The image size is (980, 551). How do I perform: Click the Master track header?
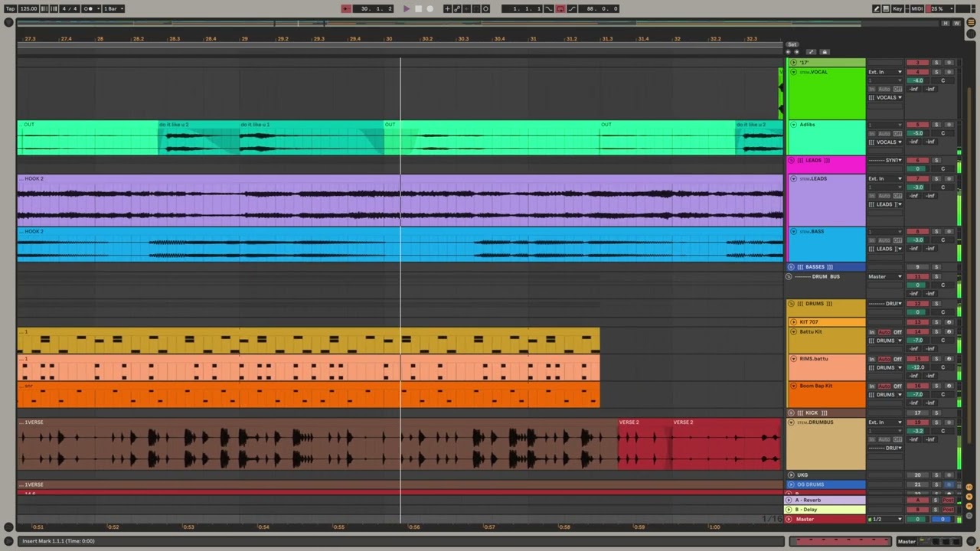[x=825, y=519]
